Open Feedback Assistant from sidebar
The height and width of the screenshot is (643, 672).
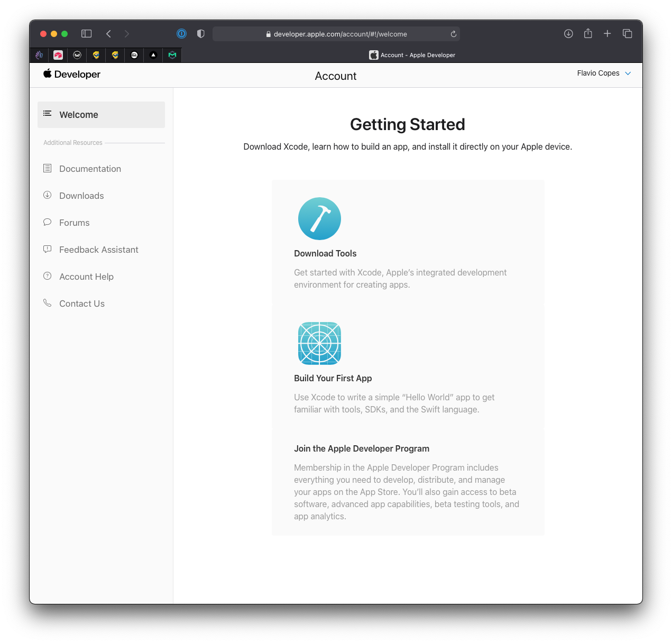click(x=98, y=250)
